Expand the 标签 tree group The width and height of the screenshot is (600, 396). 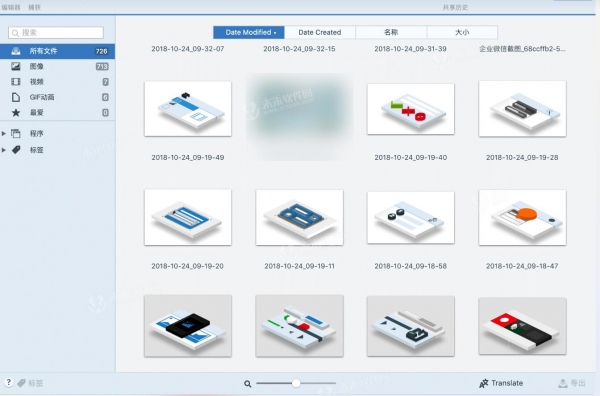[x=4, y=150]
